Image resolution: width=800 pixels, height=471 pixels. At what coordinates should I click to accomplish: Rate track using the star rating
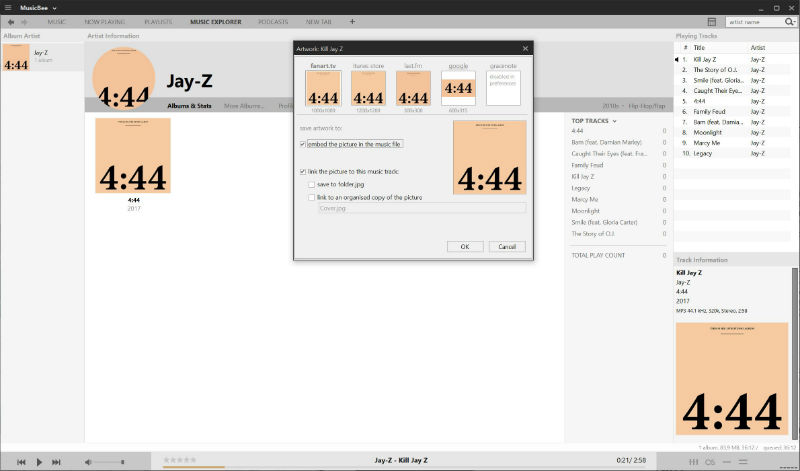coord(179,460)
